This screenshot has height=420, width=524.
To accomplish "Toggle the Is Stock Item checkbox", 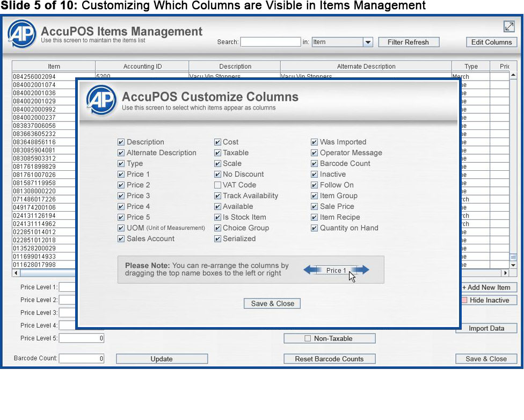I will click(217, 217).
